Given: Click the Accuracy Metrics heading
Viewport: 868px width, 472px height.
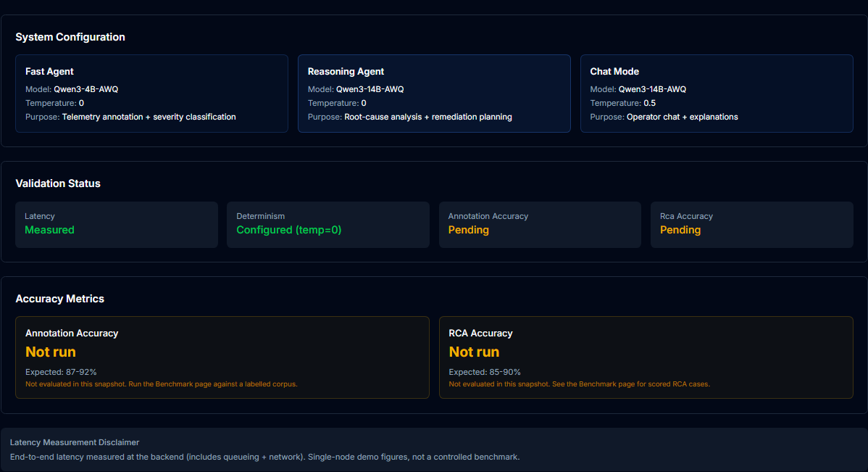Looking at the screenshot, I should pos(60,299).
